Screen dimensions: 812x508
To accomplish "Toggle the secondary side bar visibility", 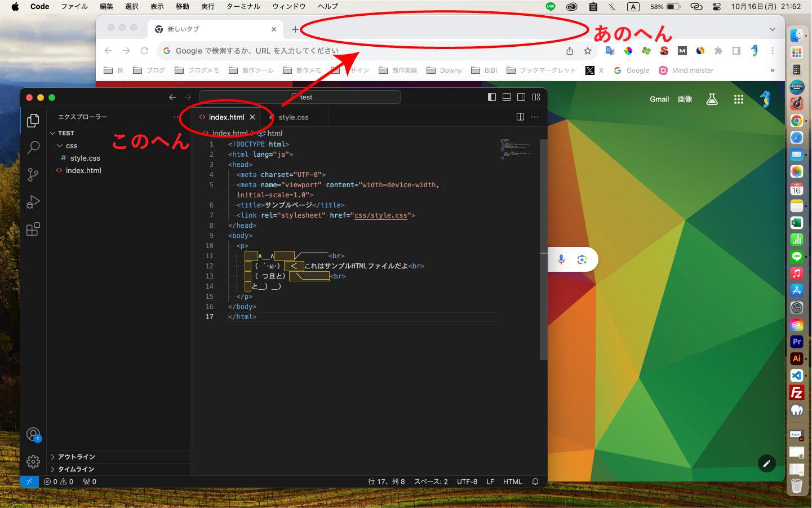I will (x=521, y=97).
